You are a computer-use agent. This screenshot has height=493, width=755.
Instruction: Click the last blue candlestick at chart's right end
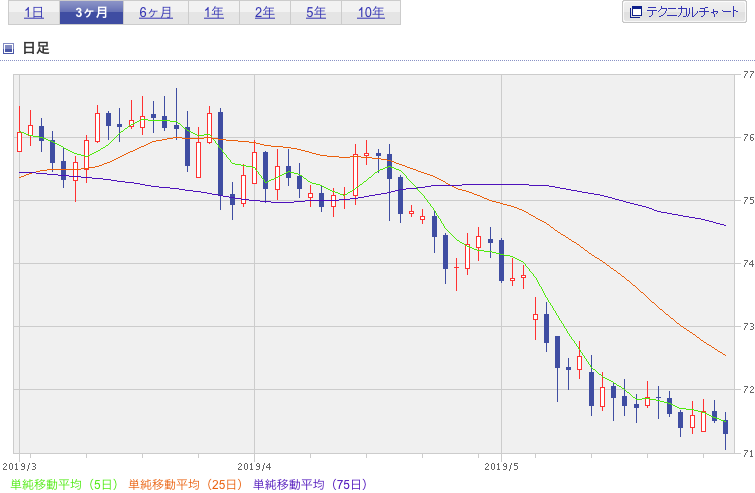coord(726,427)
